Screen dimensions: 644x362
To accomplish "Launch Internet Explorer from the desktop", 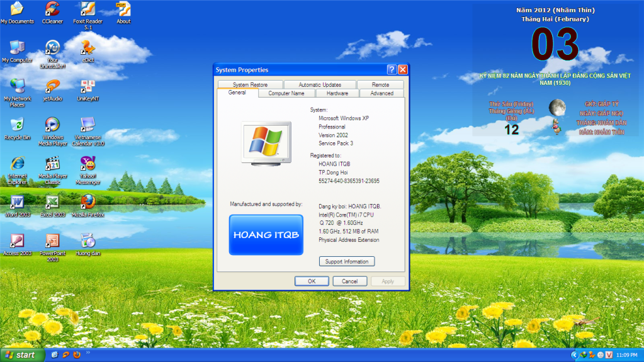I will 17,170.
